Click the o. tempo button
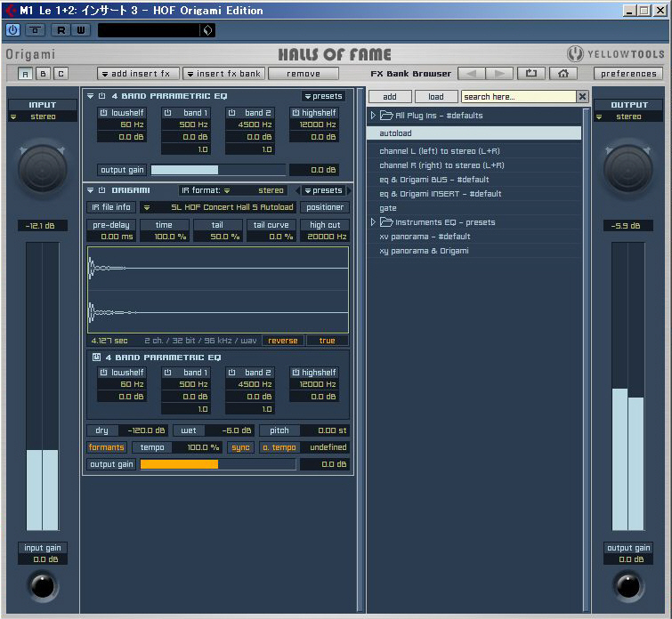 [279, 447]
